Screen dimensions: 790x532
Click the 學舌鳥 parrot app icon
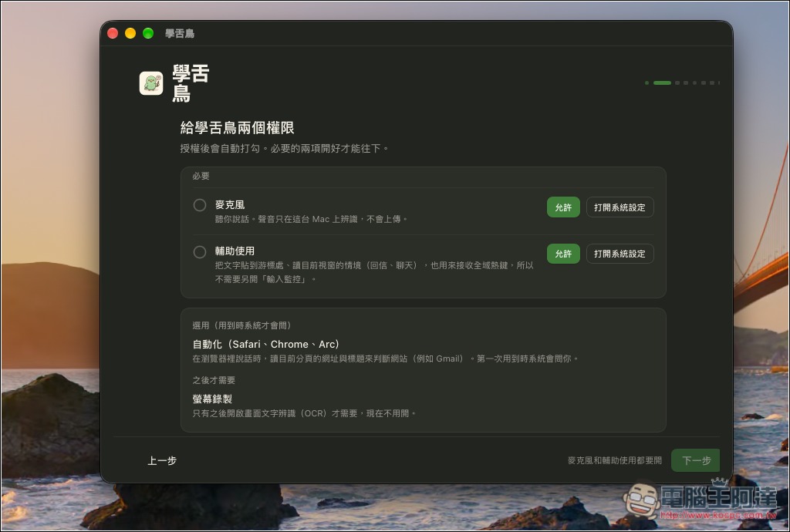point(151,83)
